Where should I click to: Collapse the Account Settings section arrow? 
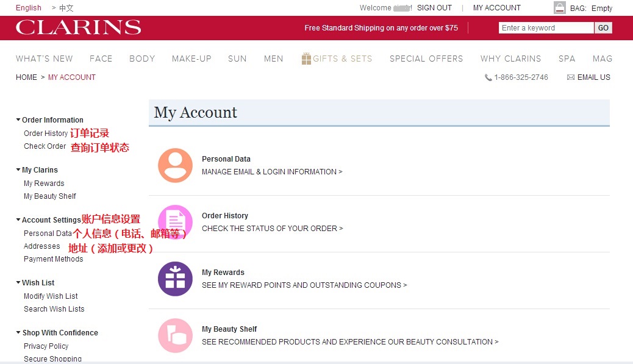click(x=18, y=220)
